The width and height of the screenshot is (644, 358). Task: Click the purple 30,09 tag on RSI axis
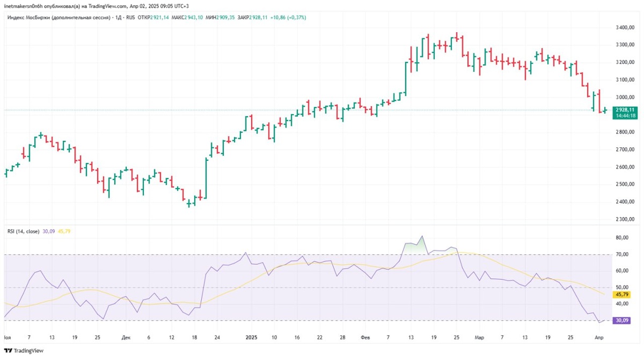622,320
